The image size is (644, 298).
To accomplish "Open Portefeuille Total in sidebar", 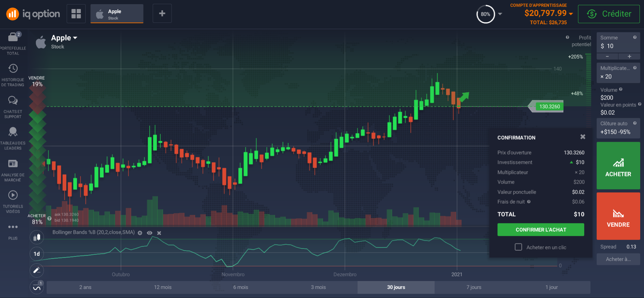I will 13,43.
